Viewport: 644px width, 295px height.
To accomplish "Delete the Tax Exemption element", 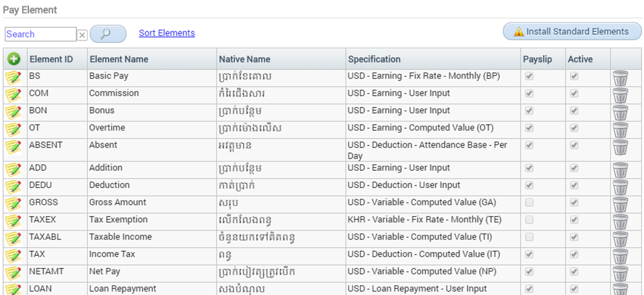I will click(620, 221).
